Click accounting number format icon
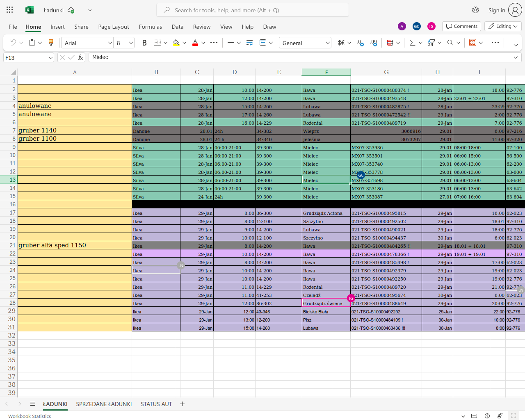 click(341, 43)
